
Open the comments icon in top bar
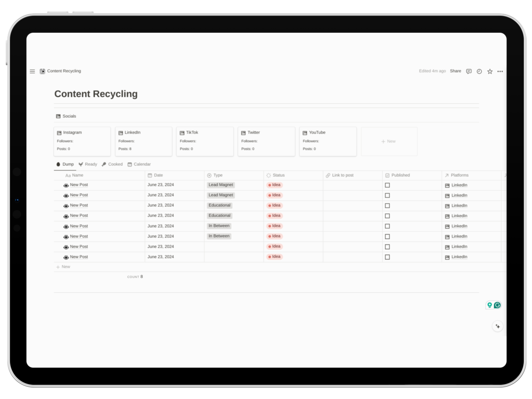click(469, 71)
